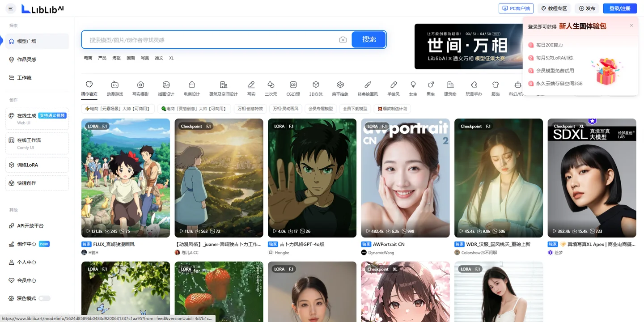
Task: Open the PC客户端 download button
Action: click(x=516, y=8)
